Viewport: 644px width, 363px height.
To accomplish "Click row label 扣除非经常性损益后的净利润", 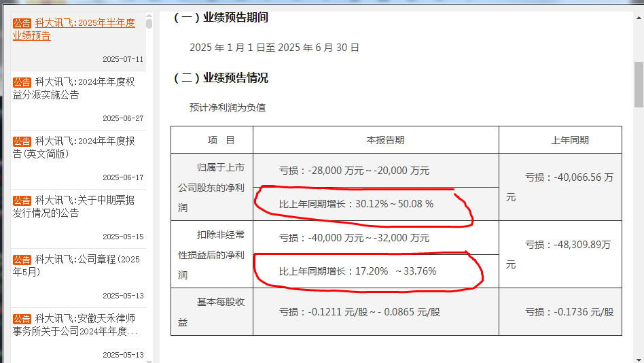I will [x=211, y=255].
